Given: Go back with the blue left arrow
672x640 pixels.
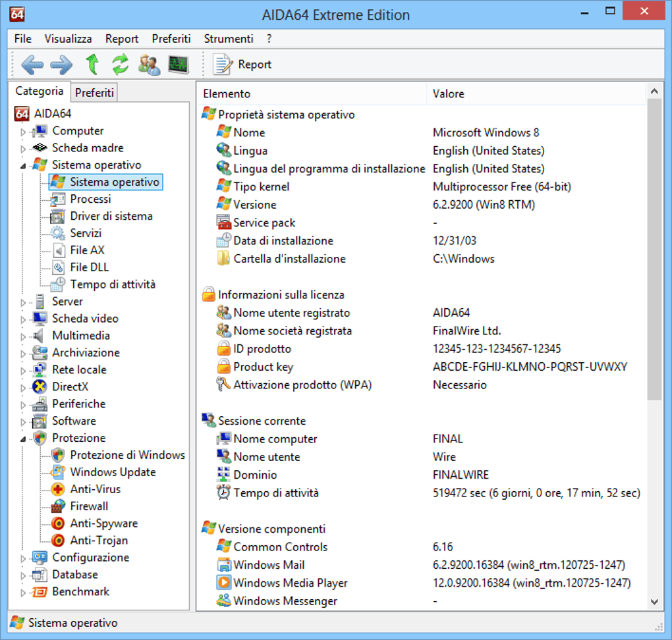Looking at the screenshot, I should pyautogui.click(x=32, y=65).
